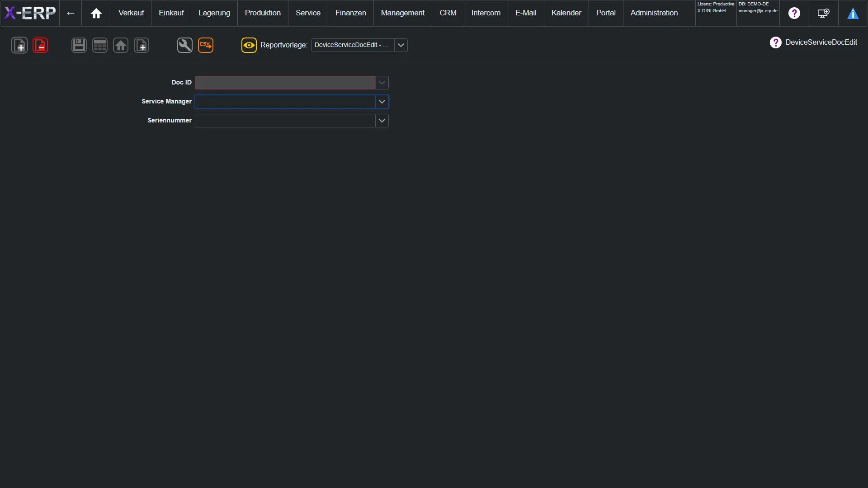Open the table list view icon
The width and height of the screenshot is (868, 488).
[x=100, y=45]
